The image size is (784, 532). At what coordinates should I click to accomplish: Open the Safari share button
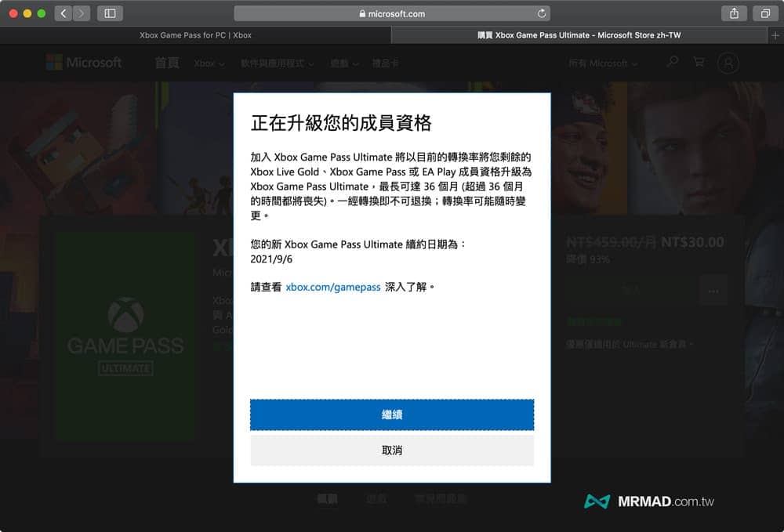734,13
